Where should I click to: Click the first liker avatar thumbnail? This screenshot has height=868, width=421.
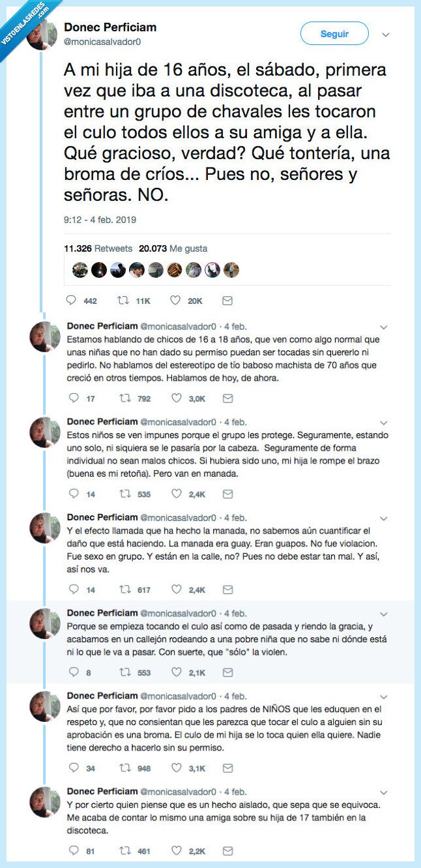[80, 270]
